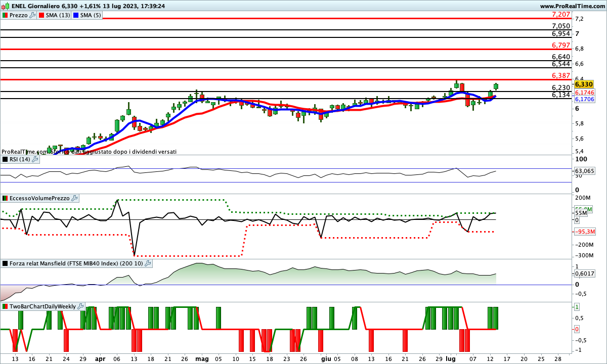The image size is (607, 364).
Task: Click the 5,4 label on price scale
Action: 580,151
